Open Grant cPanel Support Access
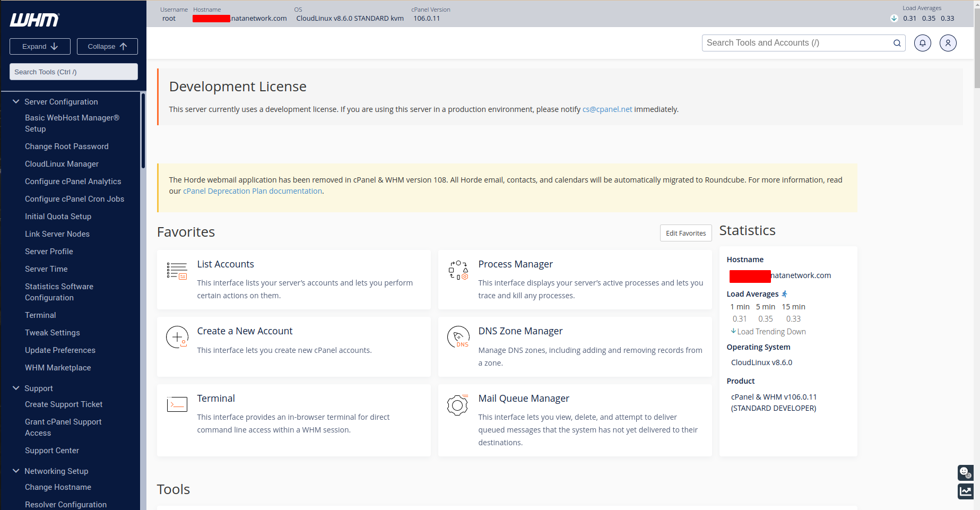980x510 pixels. tap(63, 427)
